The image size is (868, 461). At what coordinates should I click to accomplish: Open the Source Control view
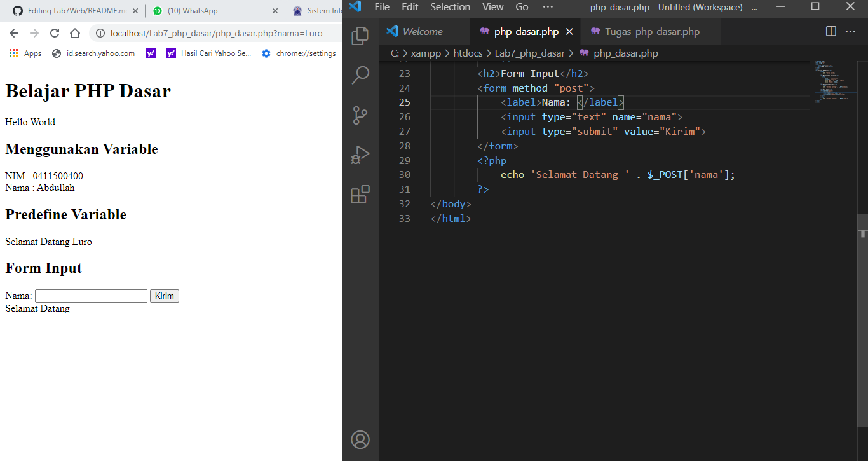[x=360, y=115]
